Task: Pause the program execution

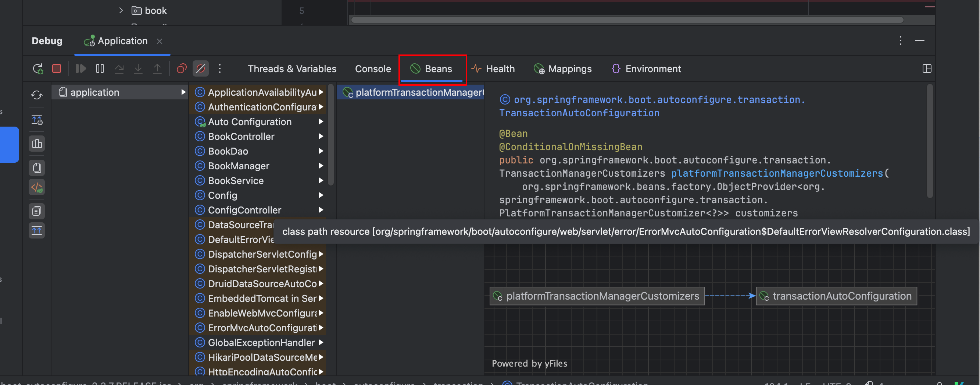Action: pyautogui.click(x=100, y=68)
